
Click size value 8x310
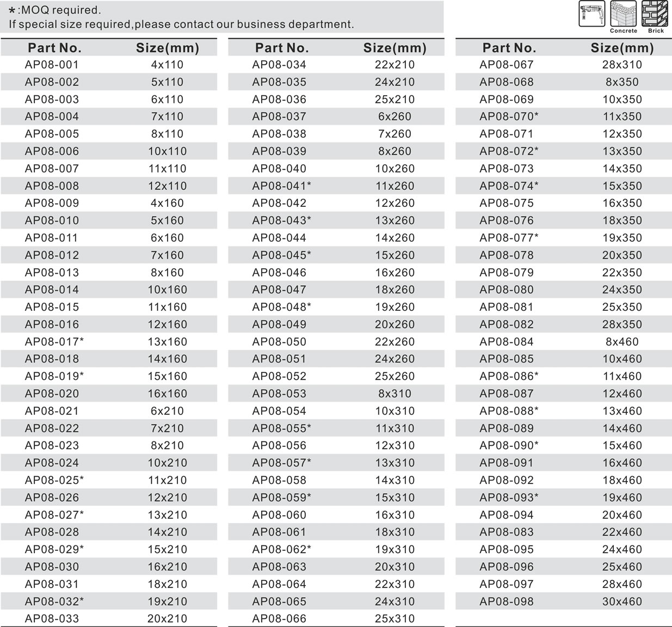(x=394, y=394)
